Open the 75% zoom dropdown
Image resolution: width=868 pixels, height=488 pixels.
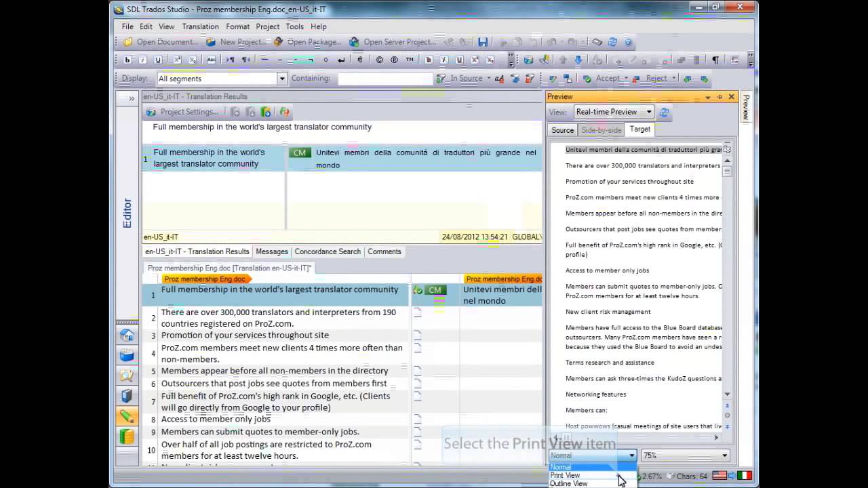pos(724,455)
